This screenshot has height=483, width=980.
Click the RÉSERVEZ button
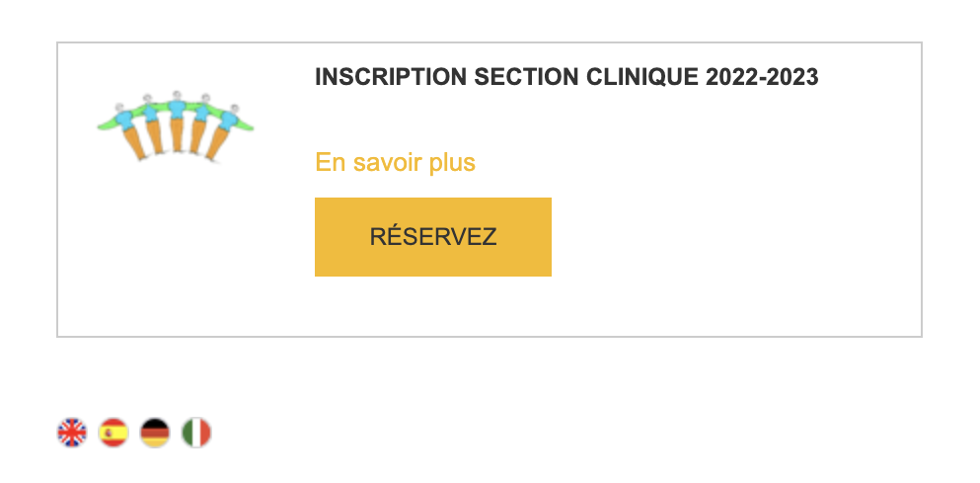433,237
